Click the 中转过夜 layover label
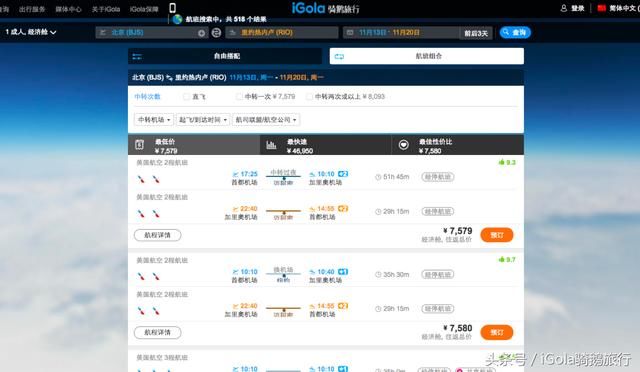The height and width of the screenshot is (372, 640). tap(283, 172)
